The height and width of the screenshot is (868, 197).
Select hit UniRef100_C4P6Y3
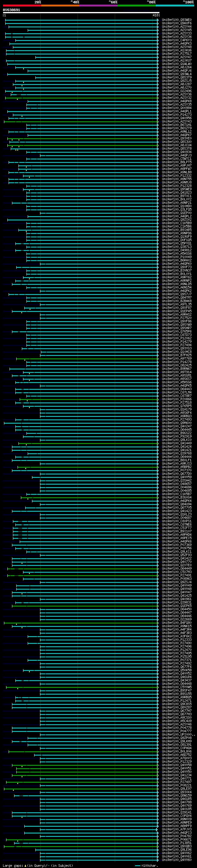pyautogui.click(x=177, y=40)
